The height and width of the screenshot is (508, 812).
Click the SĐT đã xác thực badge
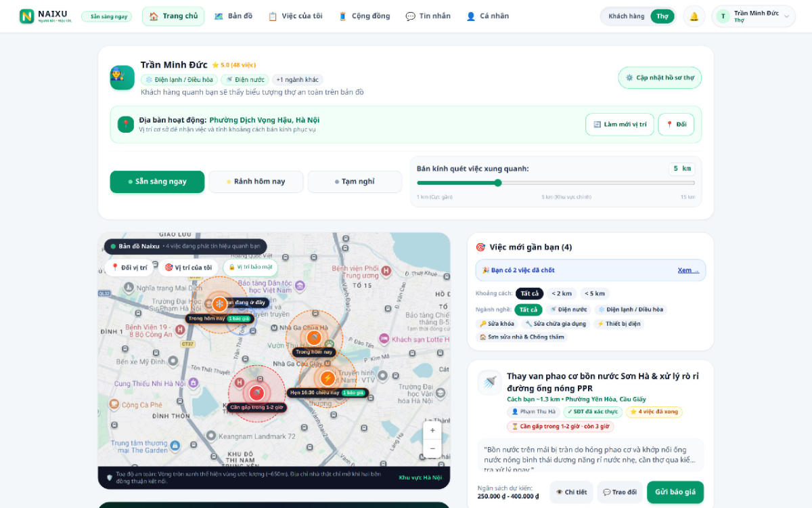[x=593, y=412]
